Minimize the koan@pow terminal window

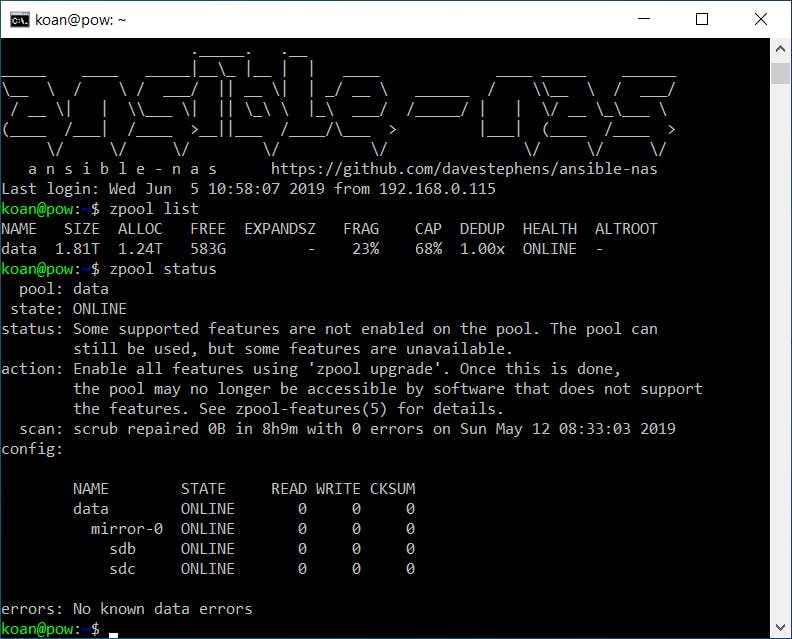click(x=644, y=19)
